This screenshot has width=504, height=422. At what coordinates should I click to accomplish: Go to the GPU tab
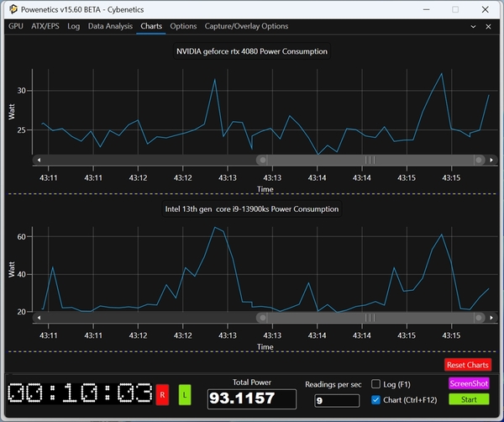[15, 26]
